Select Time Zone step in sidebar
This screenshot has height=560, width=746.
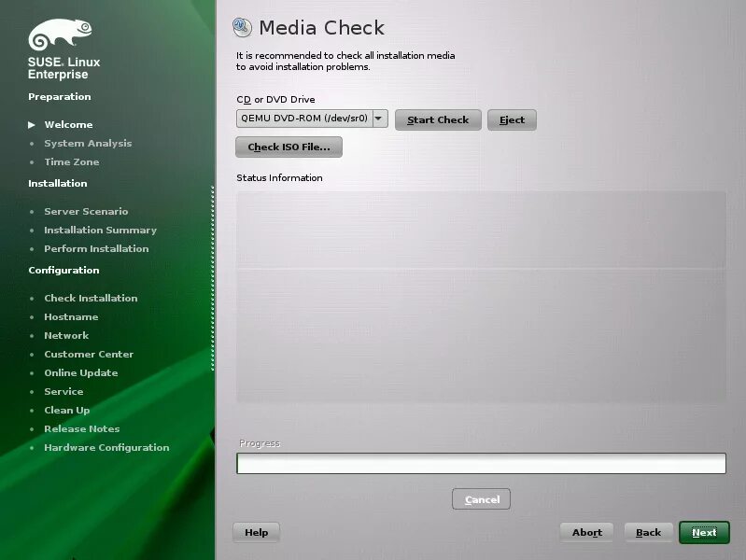click(72, 162)
